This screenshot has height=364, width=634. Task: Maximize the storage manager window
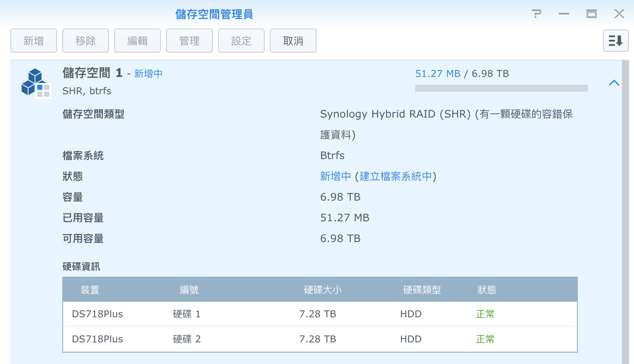[591, 14]
